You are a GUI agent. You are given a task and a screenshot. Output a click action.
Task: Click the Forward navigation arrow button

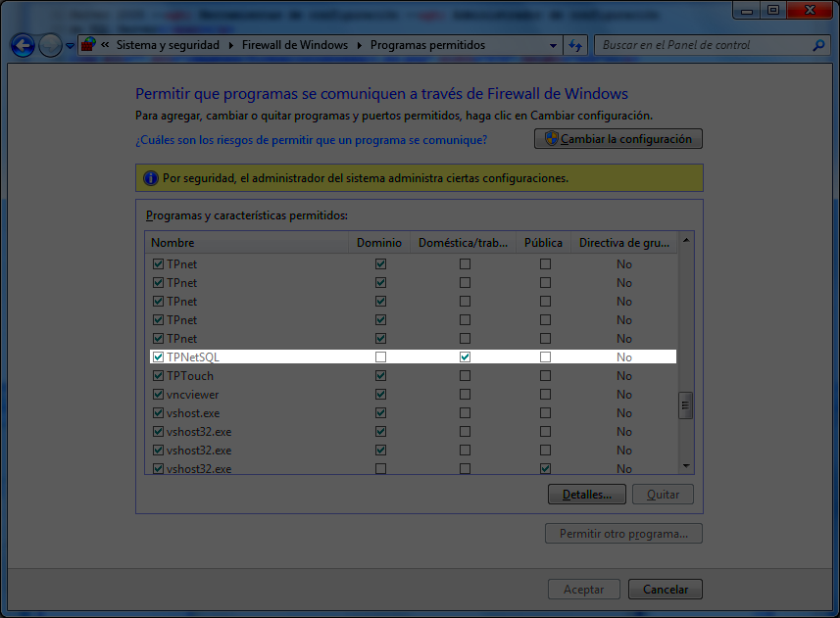[x=50, y=45]
